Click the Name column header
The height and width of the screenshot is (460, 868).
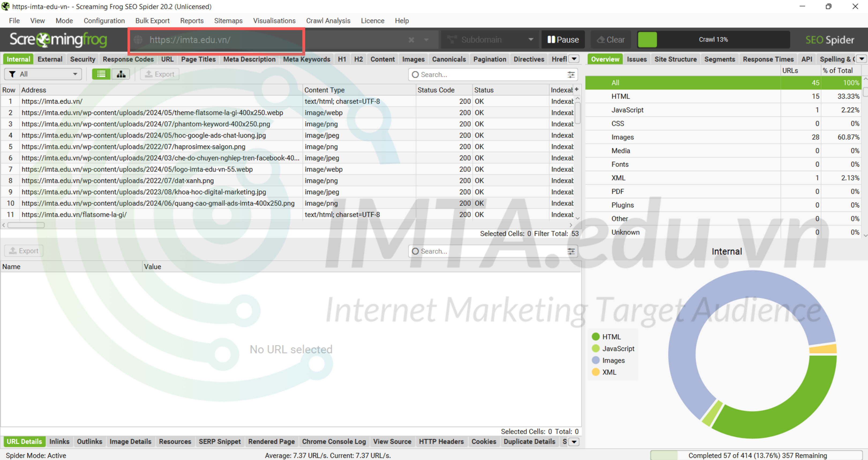click(x=72, y=267)
